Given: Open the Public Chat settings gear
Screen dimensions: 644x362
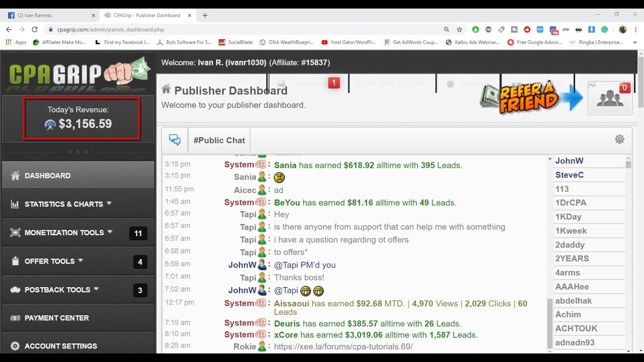Looking at the screenshot, I should click(x=619, y=139).
